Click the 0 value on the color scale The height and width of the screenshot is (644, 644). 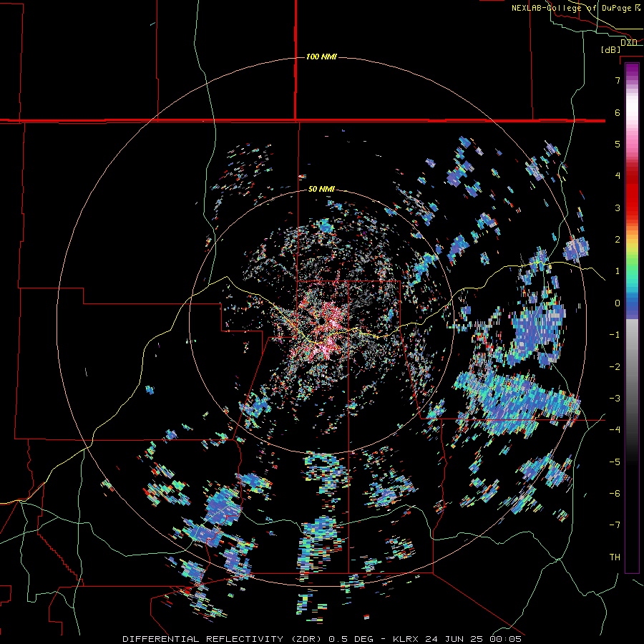[618, 303]
